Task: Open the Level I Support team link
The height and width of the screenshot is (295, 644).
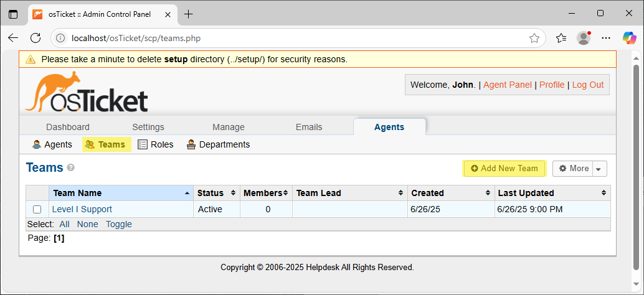Action: coord(82,209)
